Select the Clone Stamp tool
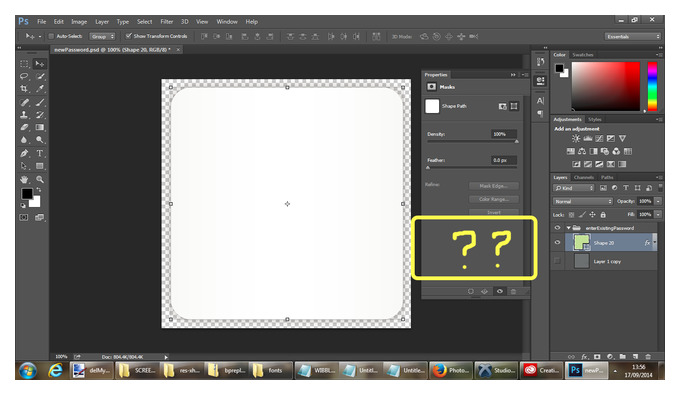Viewport: 680px width, 395px height. click(x=24, y=115)
